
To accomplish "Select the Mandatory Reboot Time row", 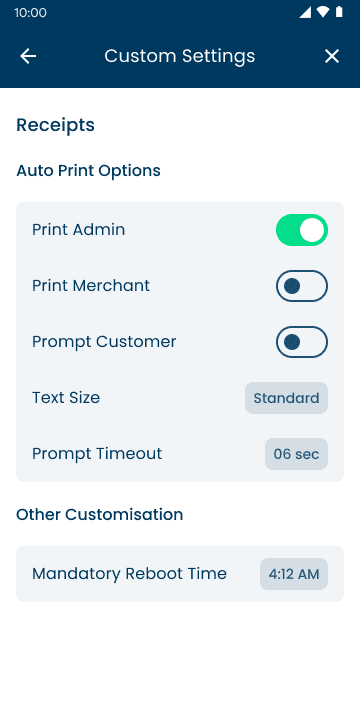I will [180, 574].
